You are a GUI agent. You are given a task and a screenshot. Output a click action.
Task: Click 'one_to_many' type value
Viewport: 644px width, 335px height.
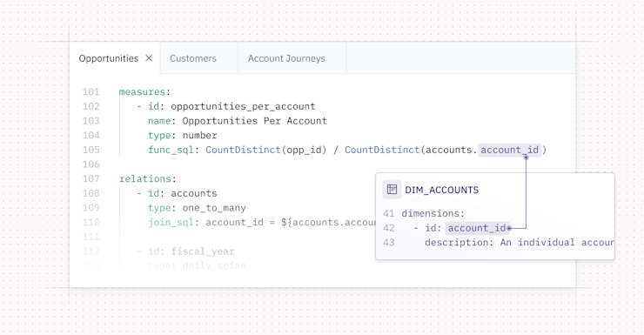214,208
